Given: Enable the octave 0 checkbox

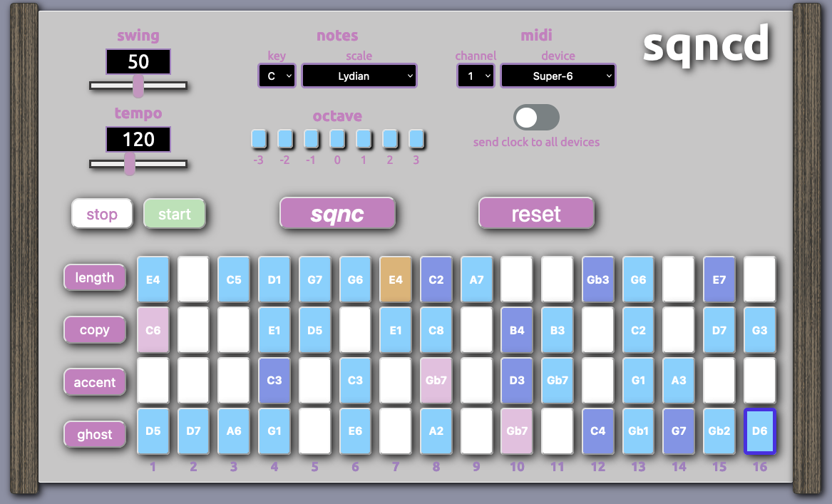Looking at the screenshot, I should pyautogui.click(x=337, y=138).
